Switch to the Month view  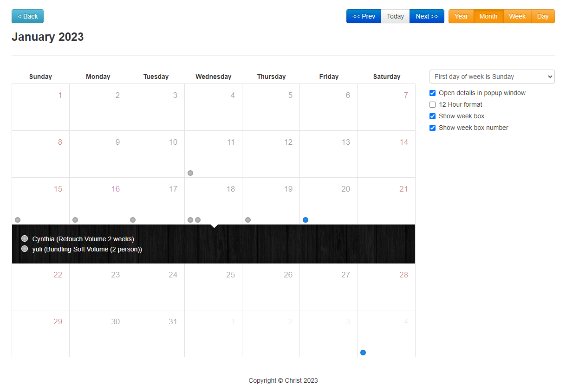pos(488,16)
